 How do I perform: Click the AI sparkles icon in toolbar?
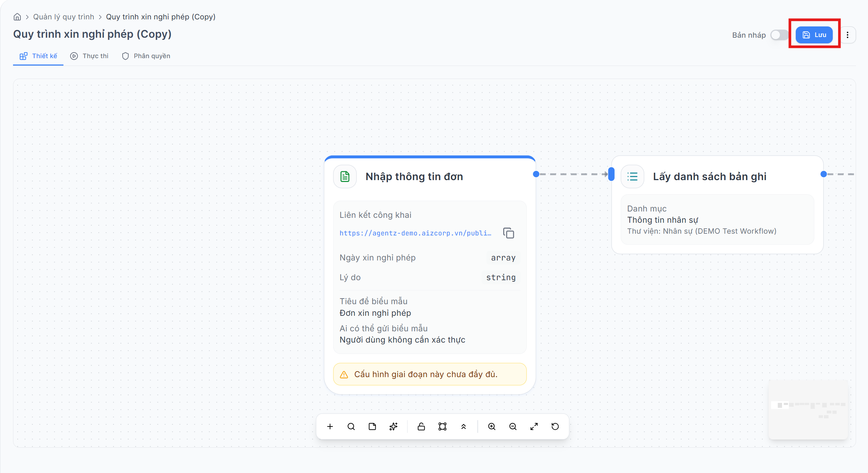point(393,426)
